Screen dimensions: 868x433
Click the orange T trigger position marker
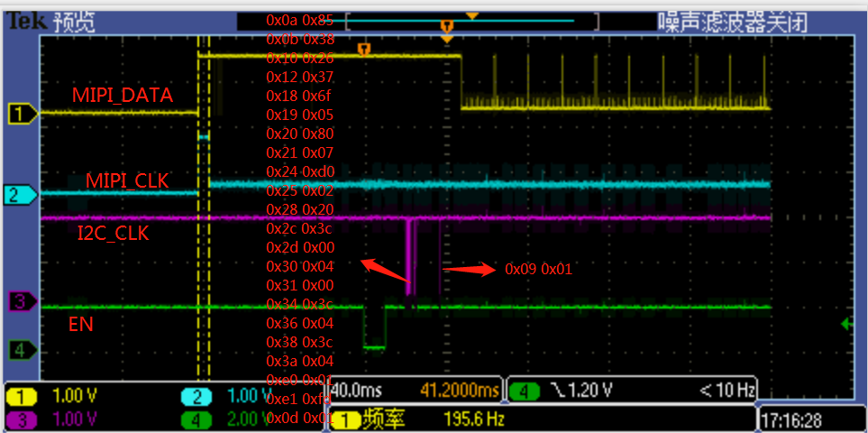point(447,26)
